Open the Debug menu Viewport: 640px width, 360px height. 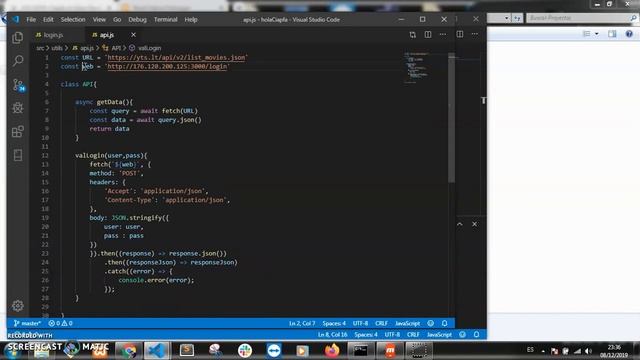point(138,20)
